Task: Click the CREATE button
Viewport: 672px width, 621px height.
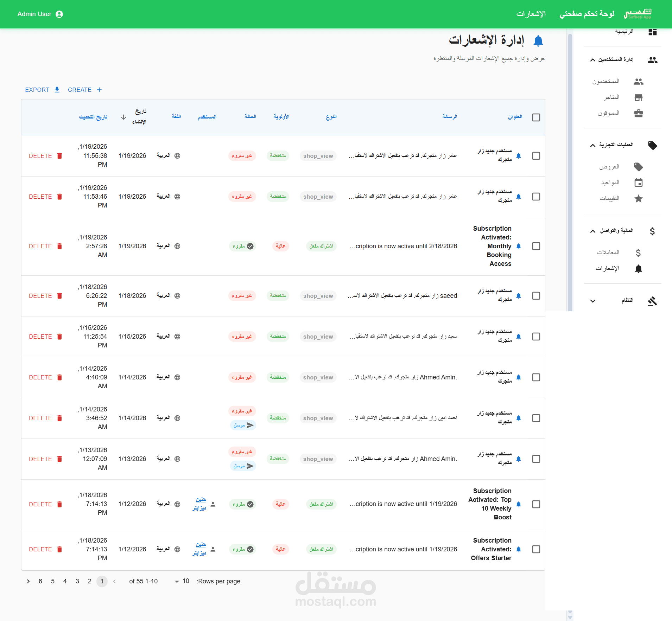Action: pos(85,90)
